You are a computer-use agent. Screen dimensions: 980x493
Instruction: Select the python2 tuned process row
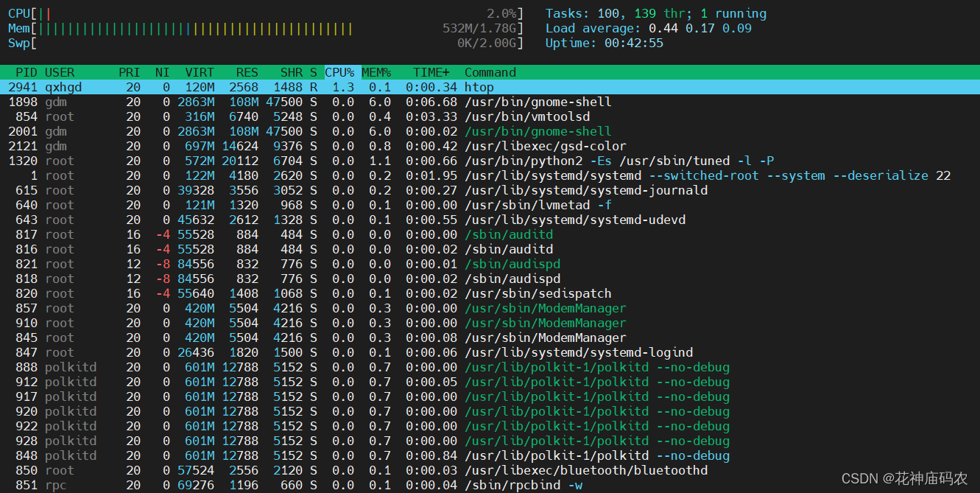490,161
